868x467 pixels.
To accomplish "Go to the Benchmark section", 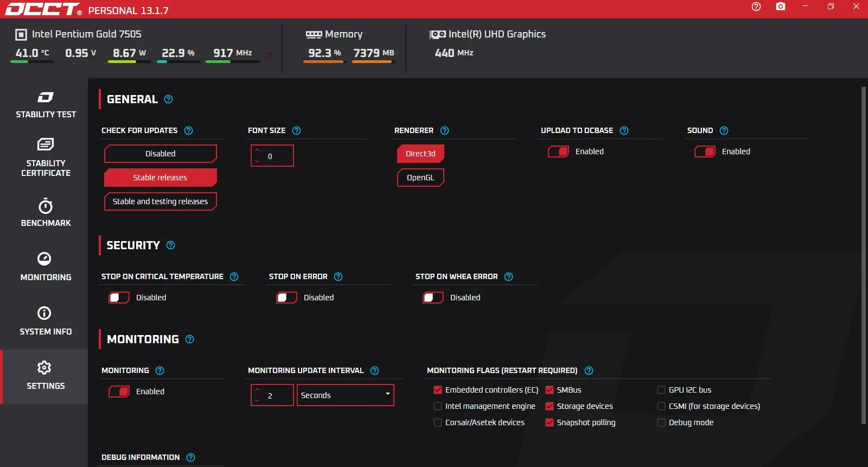I will click(x=46, y=213).
